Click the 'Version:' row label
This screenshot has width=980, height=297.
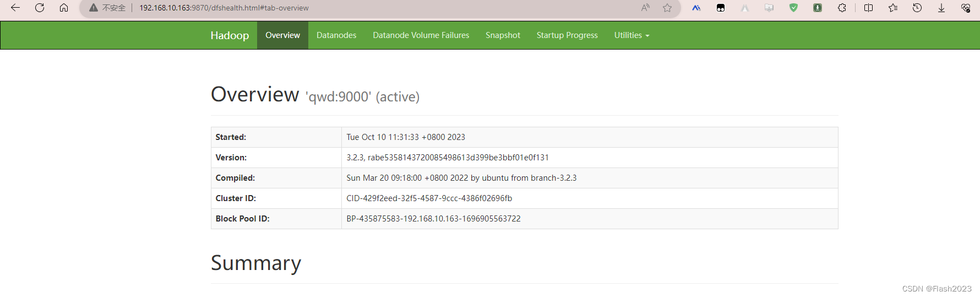click(231, 158)
